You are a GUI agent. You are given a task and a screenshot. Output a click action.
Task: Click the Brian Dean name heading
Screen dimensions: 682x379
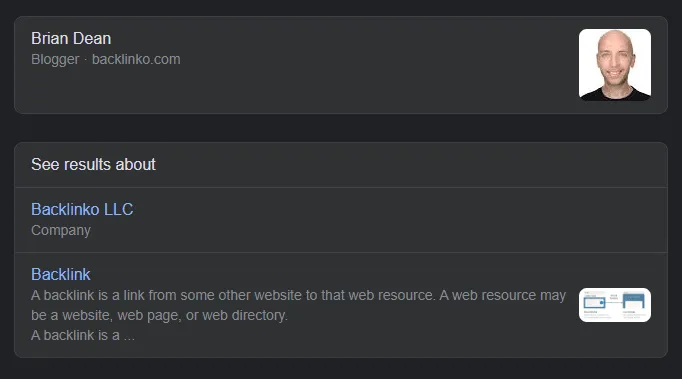(71, 38)
